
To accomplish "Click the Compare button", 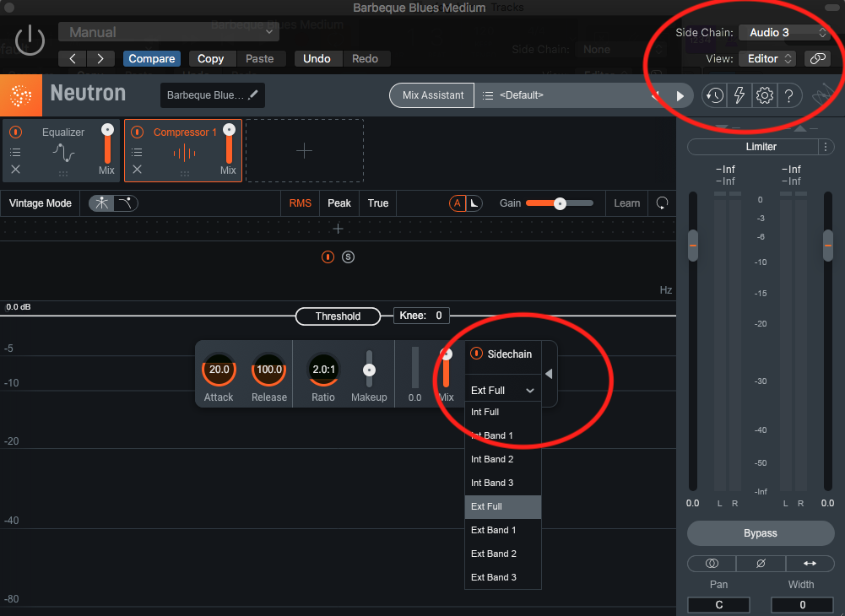I will [x=151, y=59].
